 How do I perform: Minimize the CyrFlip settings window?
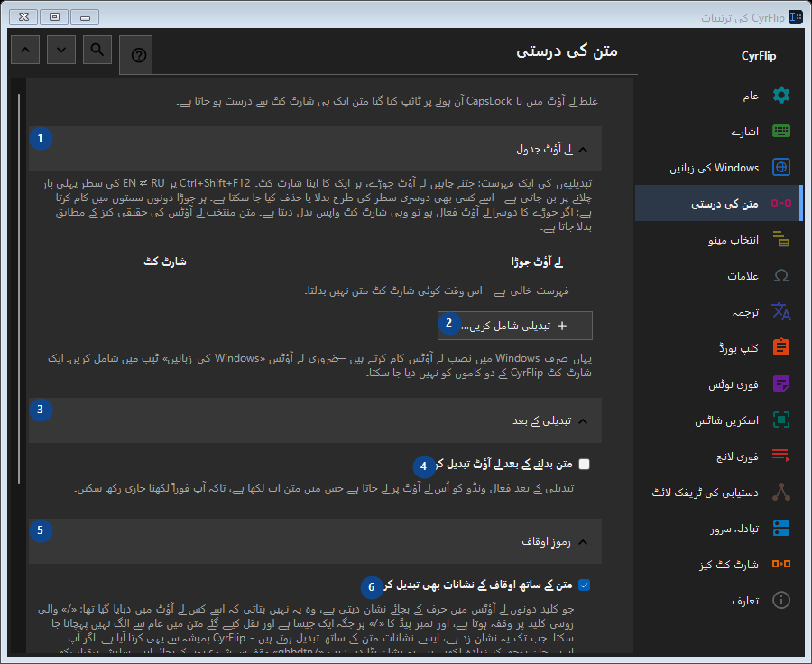tap(85, 18)
